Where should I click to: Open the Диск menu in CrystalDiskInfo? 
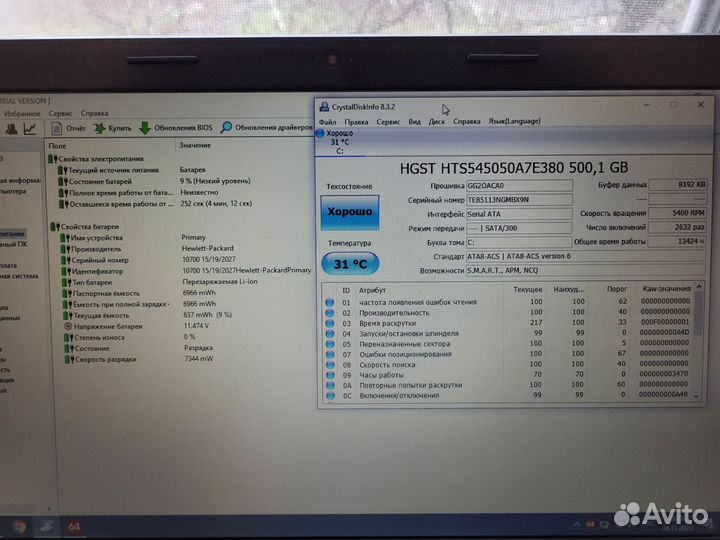pyautogui.click(x=437, y=122)
